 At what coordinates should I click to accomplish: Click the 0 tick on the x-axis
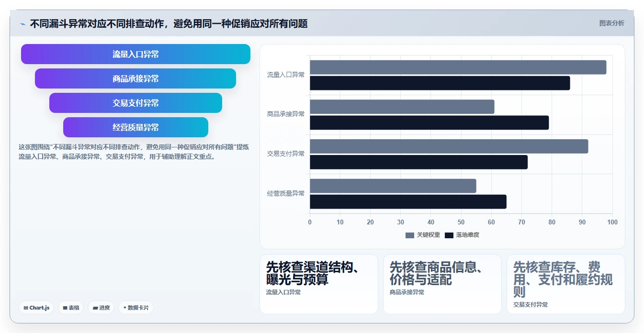pos(310,222)
